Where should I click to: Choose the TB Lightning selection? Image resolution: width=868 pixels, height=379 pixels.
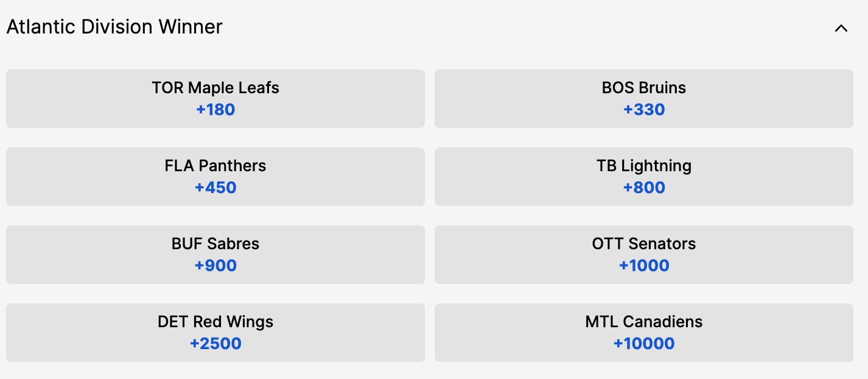click(x=643, y=177)
